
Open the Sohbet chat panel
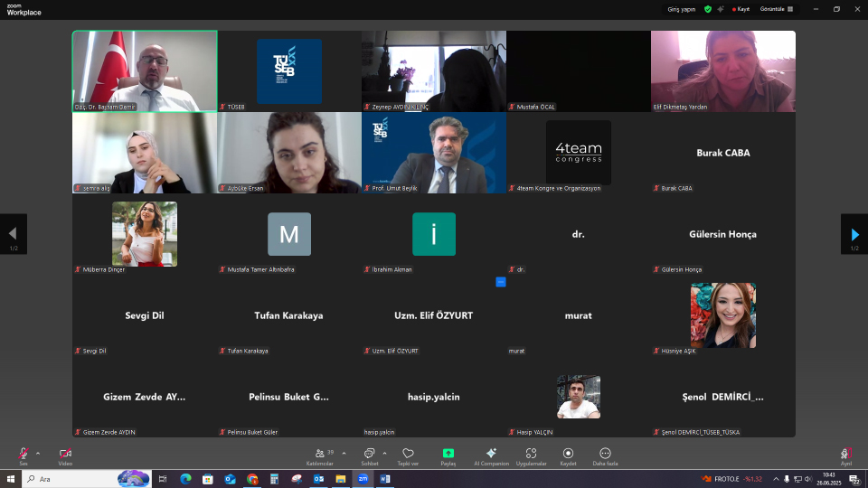click(369, 454)
